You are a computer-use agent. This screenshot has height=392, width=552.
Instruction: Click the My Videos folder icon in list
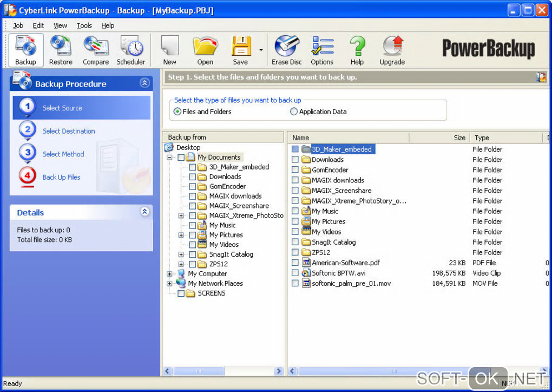click(306, 231)
